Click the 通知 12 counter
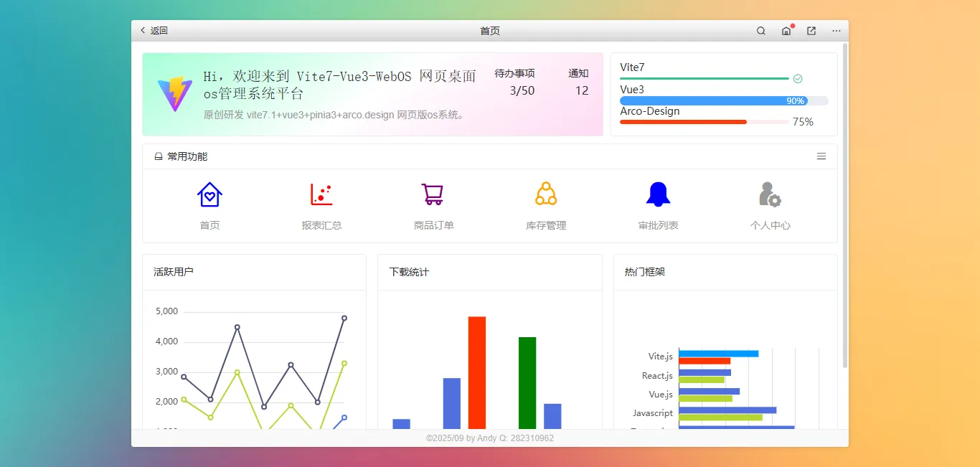 pos(580,82)
